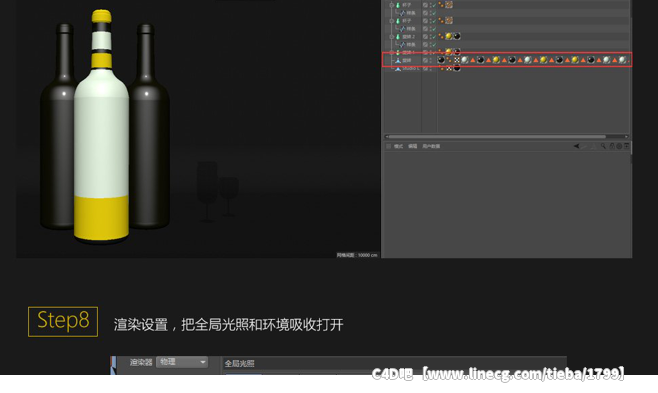The height and width of the screenshot is (393, 658).
Task: Click the checkerboard compositing tag in highlighted row
Action: coord(457,60)
